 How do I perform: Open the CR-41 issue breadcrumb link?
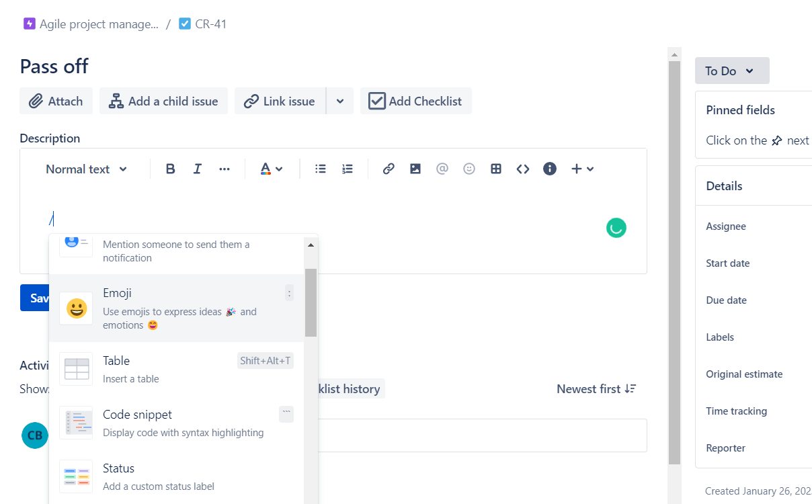pyautogui.click(x=211, y=24)
